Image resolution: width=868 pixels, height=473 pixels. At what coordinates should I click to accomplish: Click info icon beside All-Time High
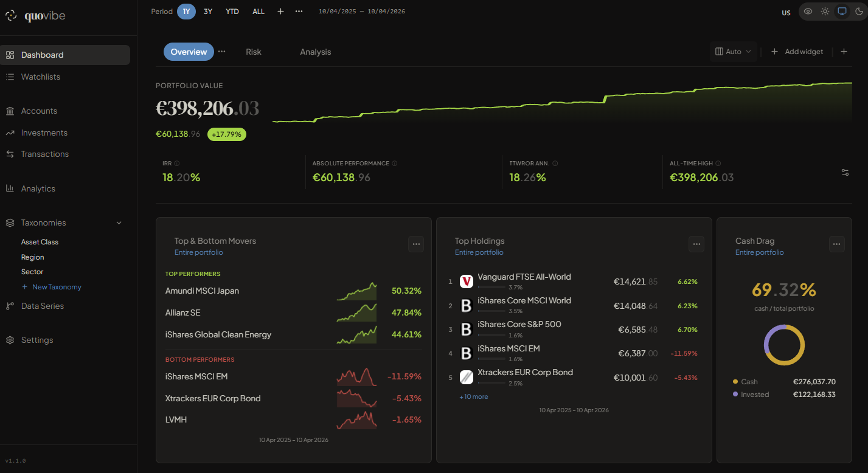pyautogui.click(x=718, y=164)
